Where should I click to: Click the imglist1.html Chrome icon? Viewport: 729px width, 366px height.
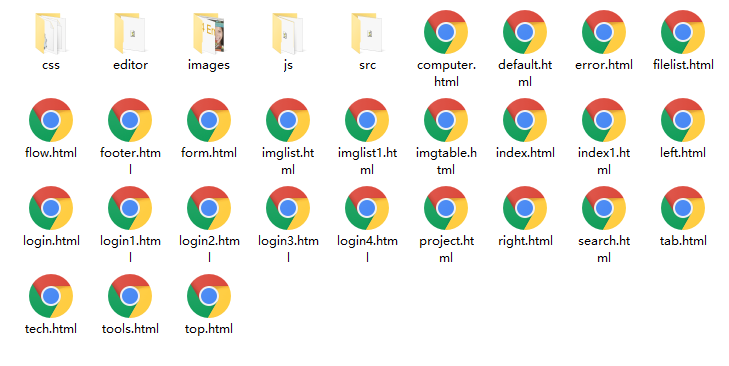(x=367, y=120)
